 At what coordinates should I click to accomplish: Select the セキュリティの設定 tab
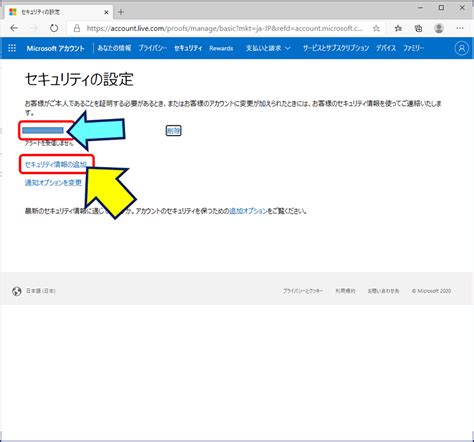59,12
